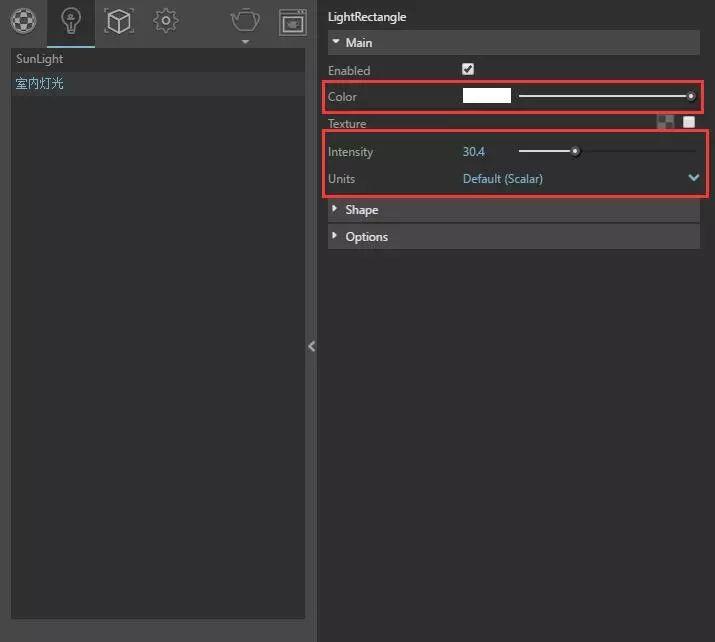Open the Settings gear tab
Screen dimensions: 715x642
(166, 21)
